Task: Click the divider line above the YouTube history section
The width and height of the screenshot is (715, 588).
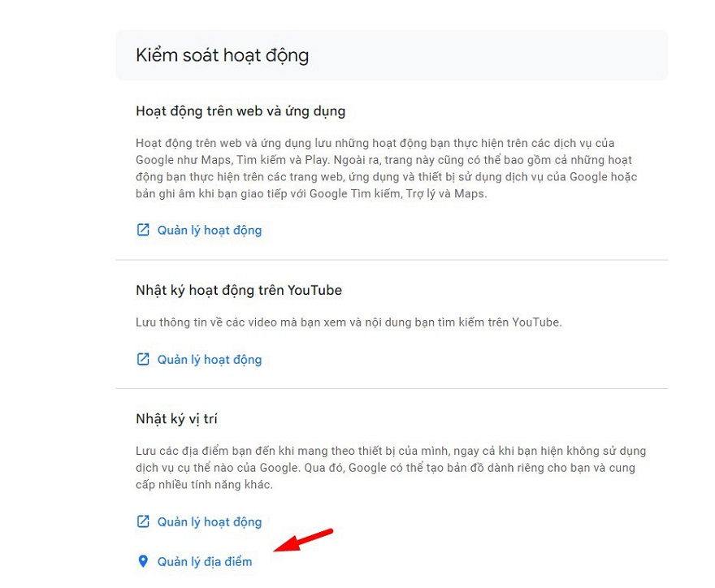Action: 392,260
